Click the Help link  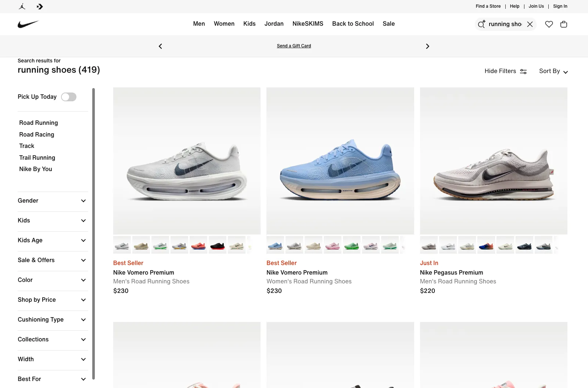pyautogui.click(x=514, y=6)
